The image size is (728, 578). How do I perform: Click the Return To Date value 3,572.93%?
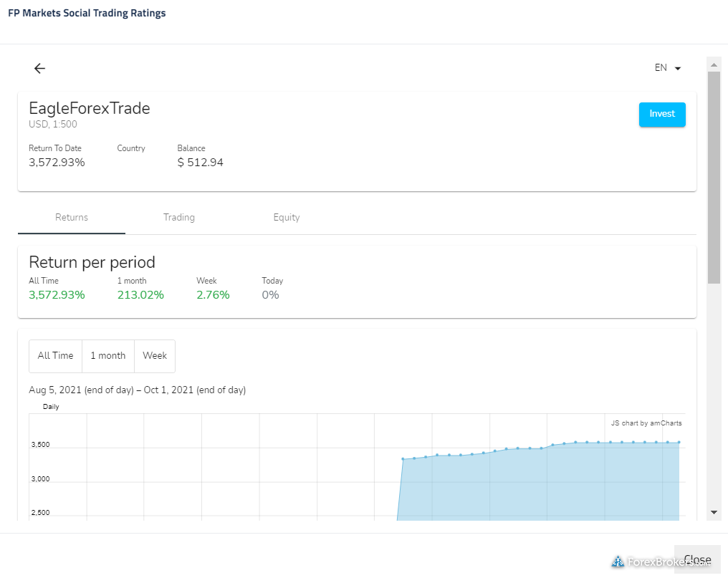pyautogui.click(x=57, y=163)
